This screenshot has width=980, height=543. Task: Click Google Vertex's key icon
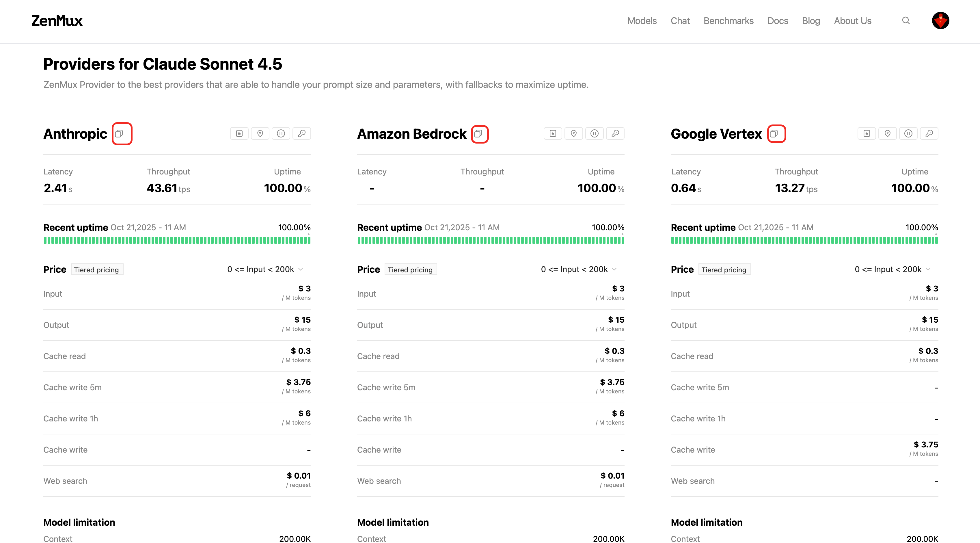tap(929, 133)
